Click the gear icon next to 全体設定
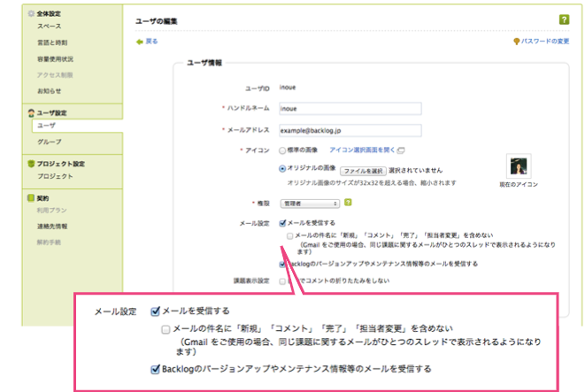Image resolution: width=585 pixels, height=392 pixels. click(x=31, y=13)
